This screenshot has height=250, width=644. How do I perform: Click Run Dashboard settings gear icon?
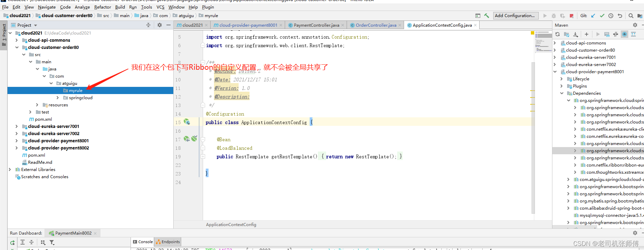tap(635, 233)
